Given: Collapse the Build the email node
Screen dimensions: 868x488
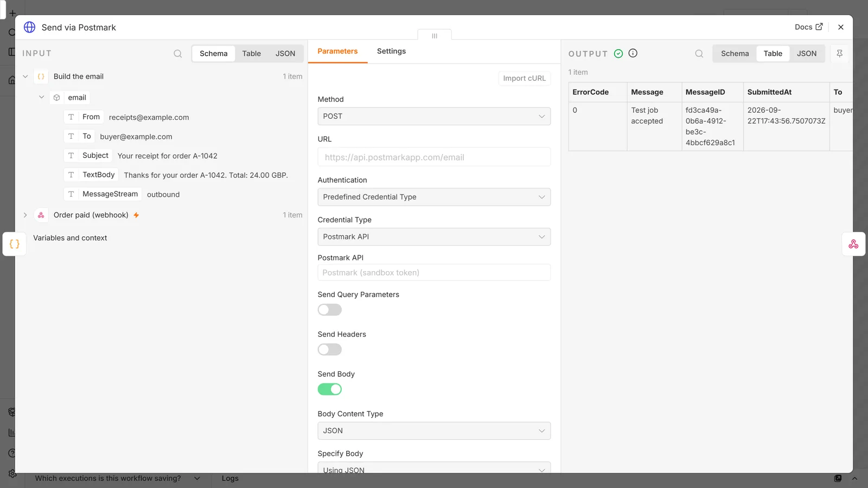Looking at the screenshot, I should pos(25,76).
